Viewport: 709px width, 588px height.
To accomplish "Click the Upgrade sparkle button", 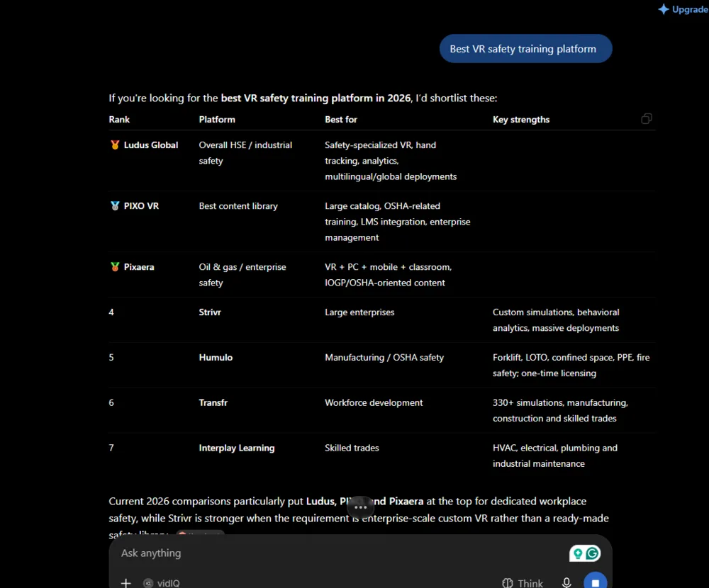I will pos(683,9).
